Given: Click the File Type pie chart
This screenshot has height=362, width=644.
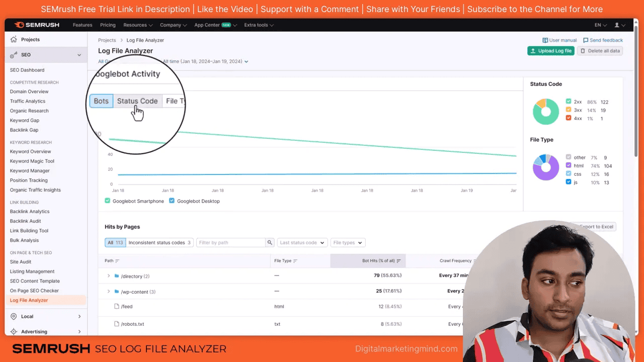Looking at the screenshot, I should pos(545,167).
